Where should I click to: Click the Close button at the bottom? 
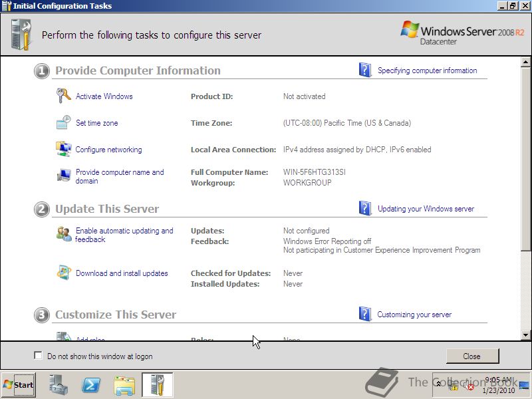click(x=472, y=356)
